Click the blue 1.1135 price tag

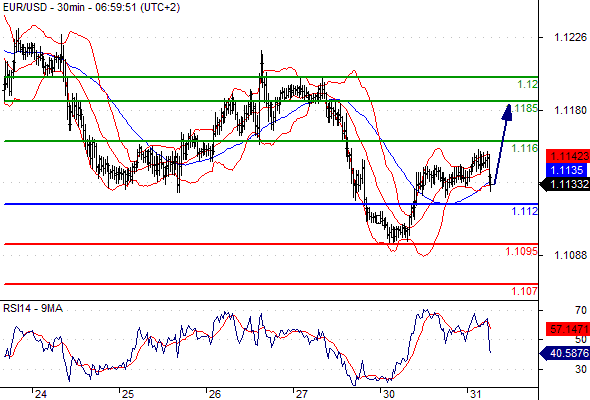pyautogui.click(x=567, y=170)
